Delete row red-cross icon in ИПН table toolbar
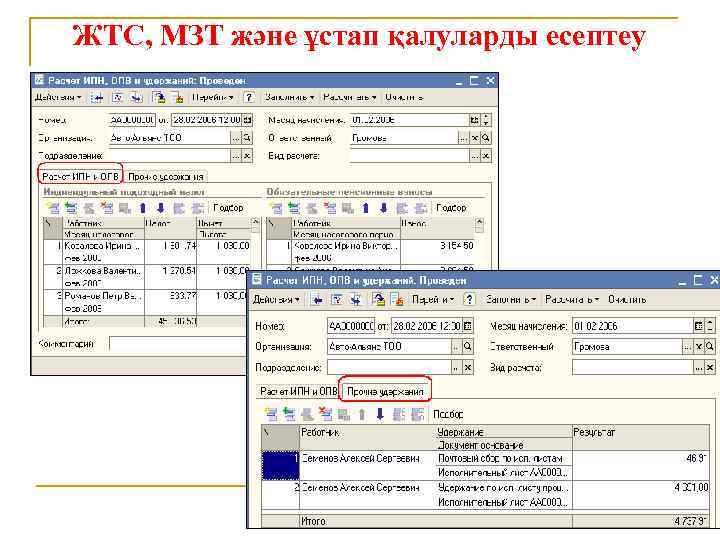Screen dimensions: 720x540 107,208
